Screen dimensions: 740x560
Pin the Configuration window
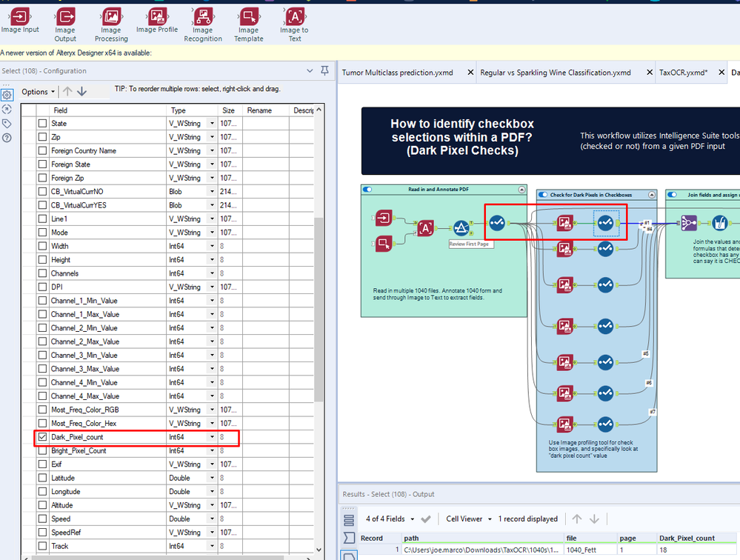pos(324,71)
